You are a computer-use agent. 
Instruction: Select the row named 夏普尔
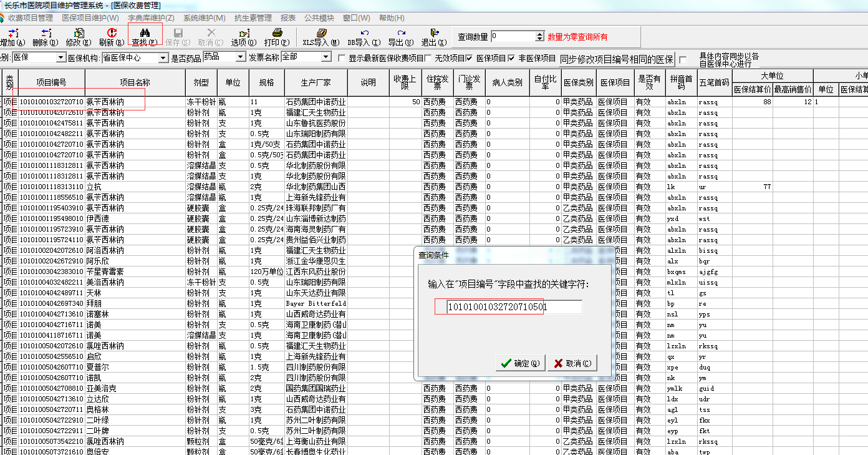pyautogui.click(x=97, y=367)
